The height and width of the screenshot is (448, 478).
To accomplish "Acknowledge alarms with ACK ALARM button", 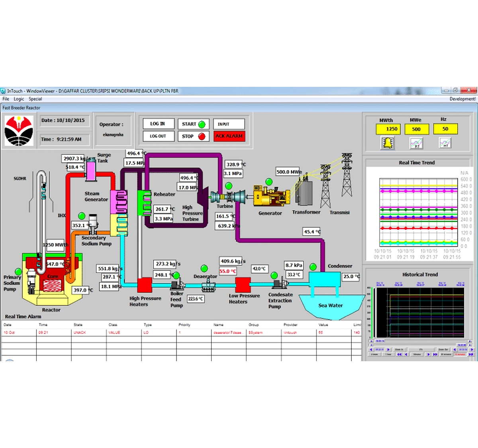I will (229, 136).
